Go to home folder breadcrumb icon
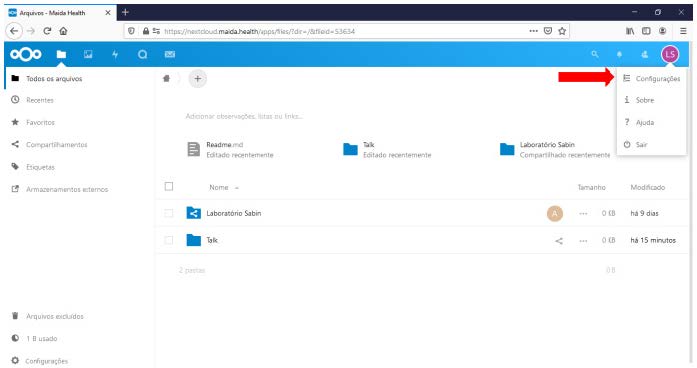 coord(166,79)
